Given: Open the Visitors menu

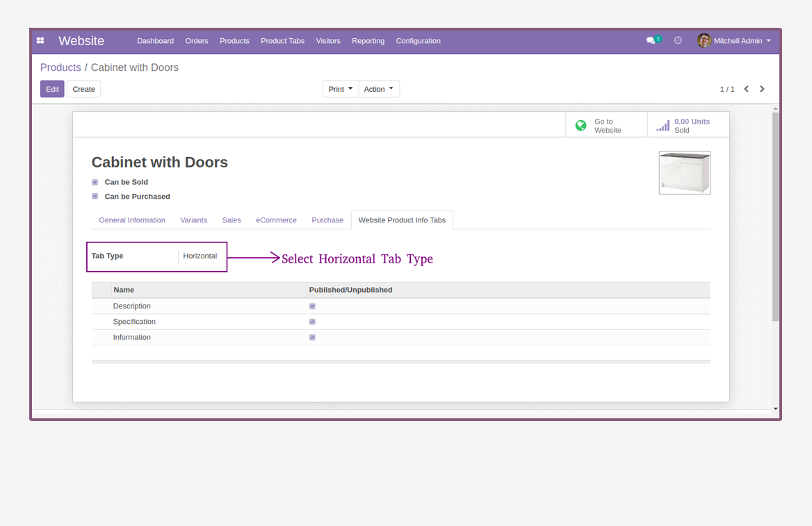Looking at the screenshot, I should [328, 41].
